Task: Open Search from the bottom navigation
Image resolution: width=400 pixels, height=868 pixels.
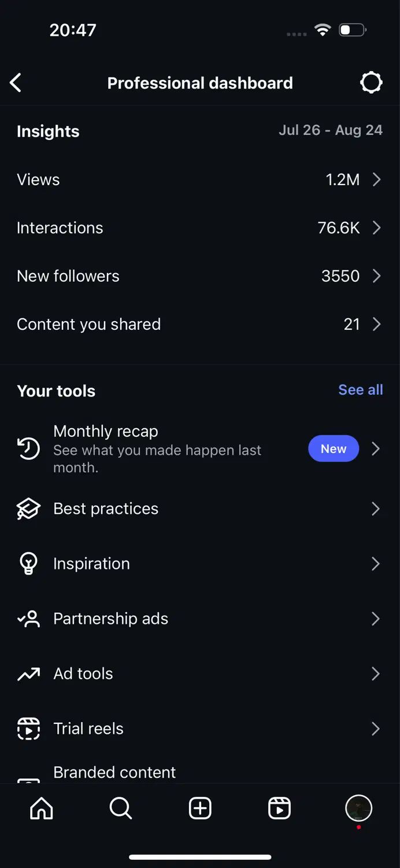Action: (120, 808)
